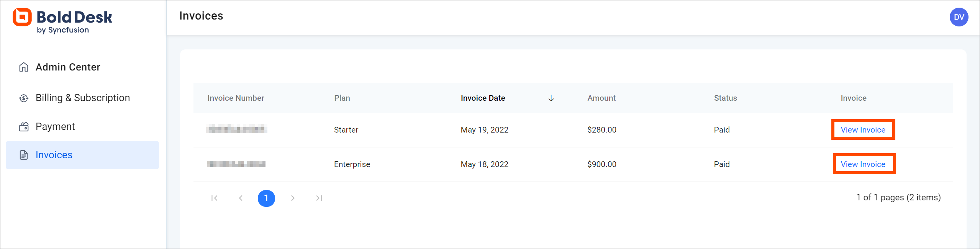The image size is (980, 249).
Task: View Invoice for Starter plan
Action: (863, 130)
